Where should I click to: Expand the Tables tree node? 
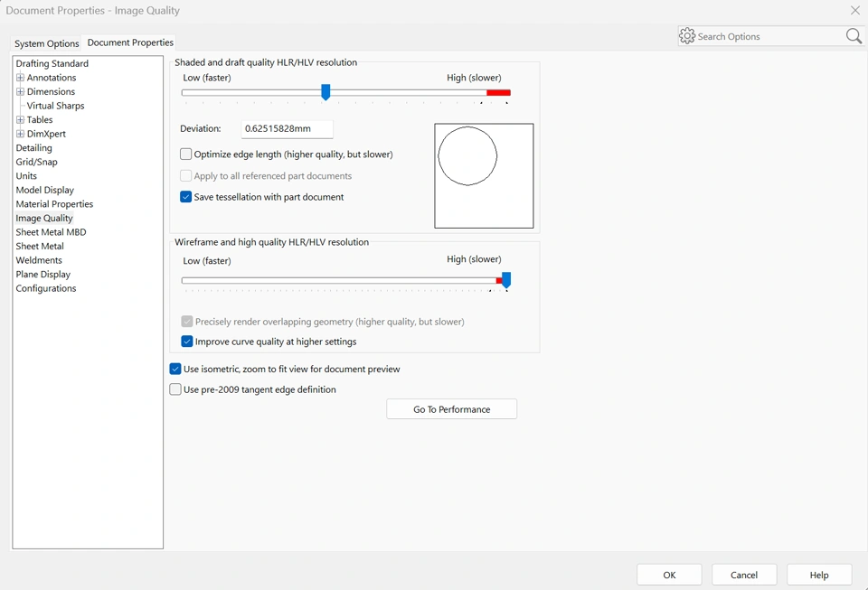click(21, 119)
